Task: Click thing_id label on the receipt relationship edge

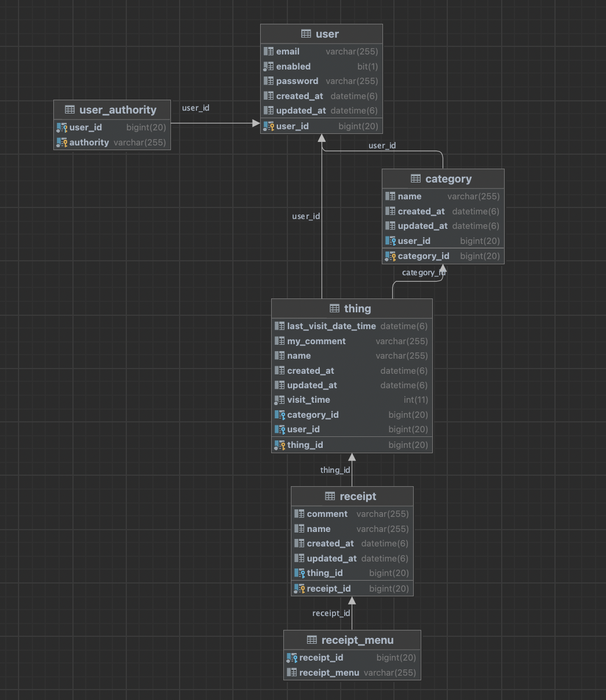Action: 335,470
